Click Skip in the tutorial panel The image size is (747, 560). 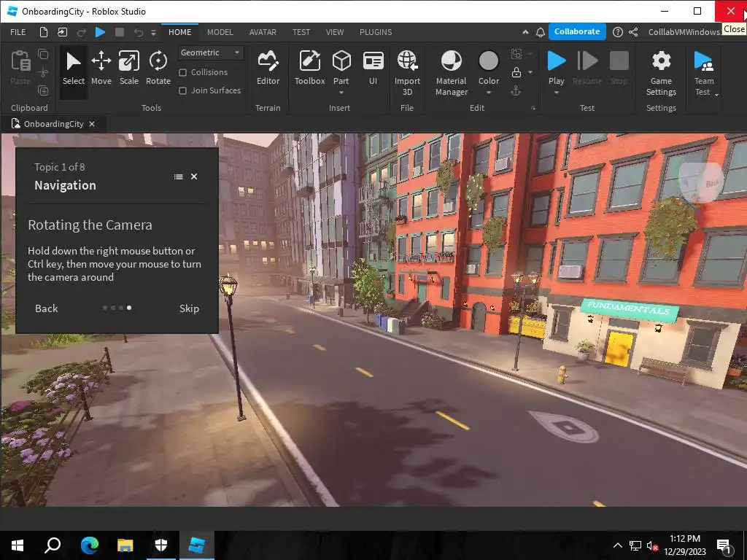click(x=189, y=308)
